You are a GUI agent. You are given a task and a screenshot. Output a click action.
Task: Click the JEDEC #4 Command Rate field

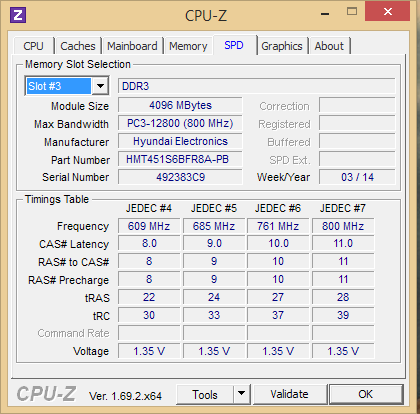(x=149, y=333)
